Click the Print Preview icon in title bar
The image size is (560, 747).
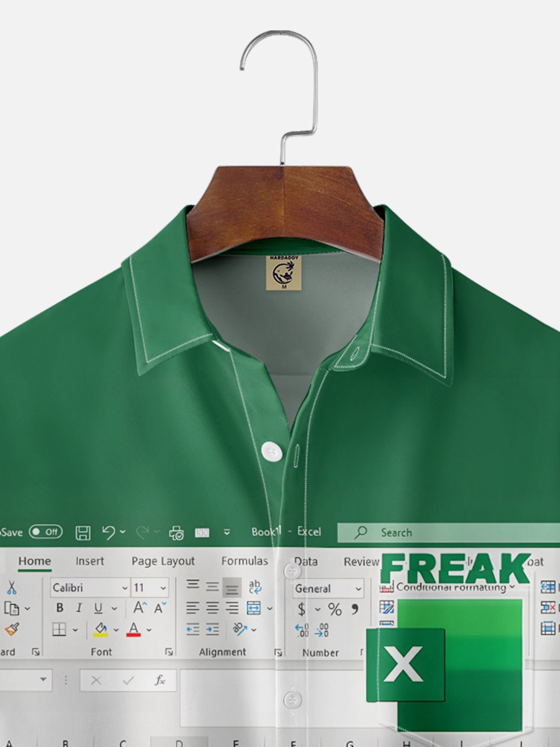[176, 533]
